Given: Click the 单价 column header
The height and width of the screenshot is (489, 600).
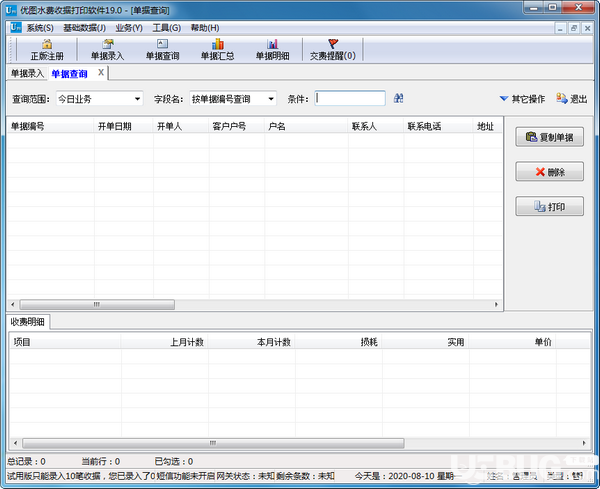Looking at the screenshot, I should pos(512,342).
